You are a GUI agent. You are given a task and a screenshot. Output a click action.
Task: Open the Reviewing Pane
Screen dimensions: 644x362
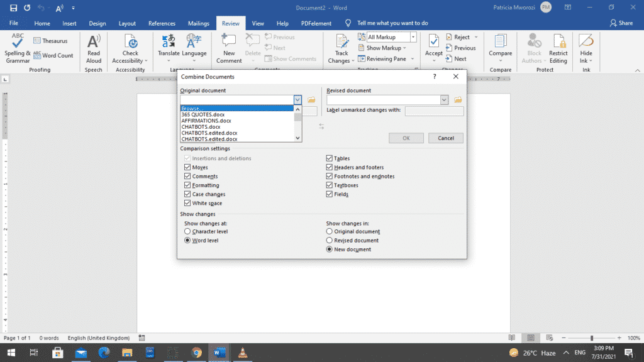click(x=382, y=58)
